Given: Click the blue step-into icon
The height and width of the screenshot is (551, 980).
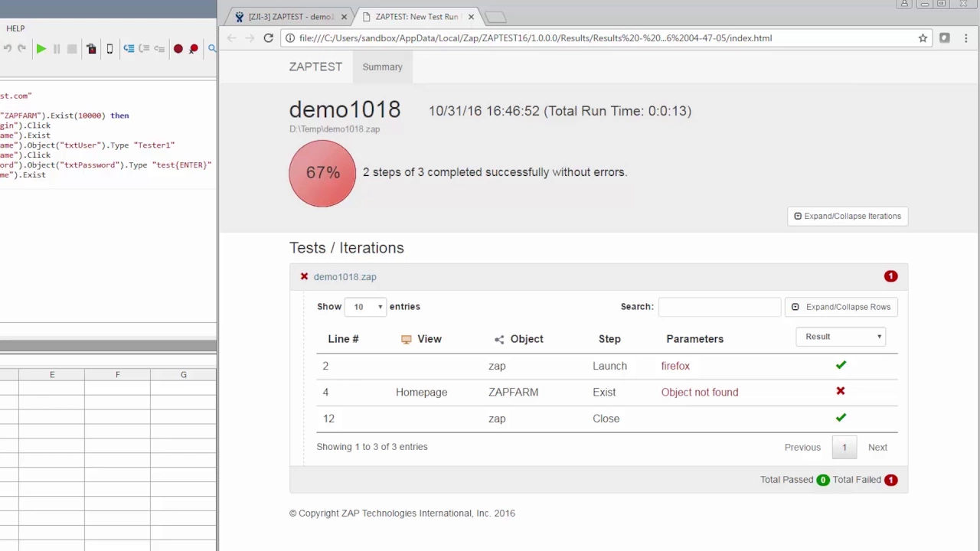Looking at the screenshot, I should (x=129, y=49).
